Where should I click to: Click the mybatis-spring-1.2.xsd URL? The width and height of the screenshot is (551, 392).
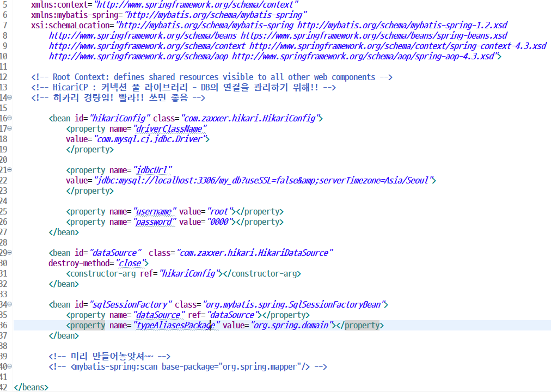click(x=402, y=25)
